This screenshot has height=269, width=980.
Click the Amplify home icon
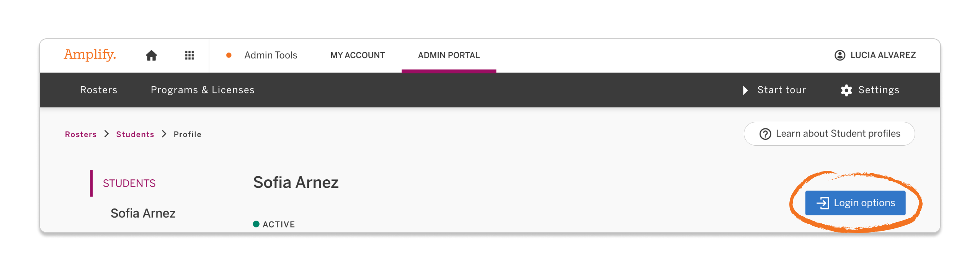(x=151, y=55)
